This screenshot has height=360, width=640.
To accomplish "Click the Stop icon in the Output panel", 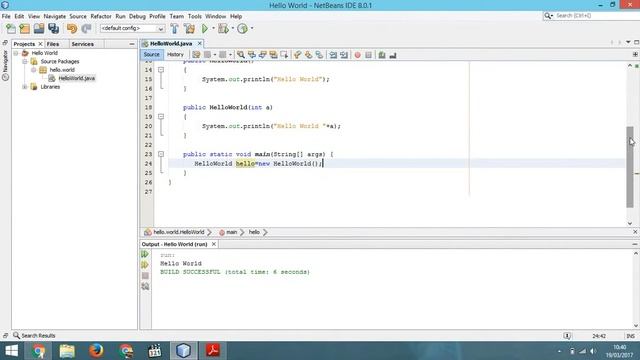I will tap(145, 276).
